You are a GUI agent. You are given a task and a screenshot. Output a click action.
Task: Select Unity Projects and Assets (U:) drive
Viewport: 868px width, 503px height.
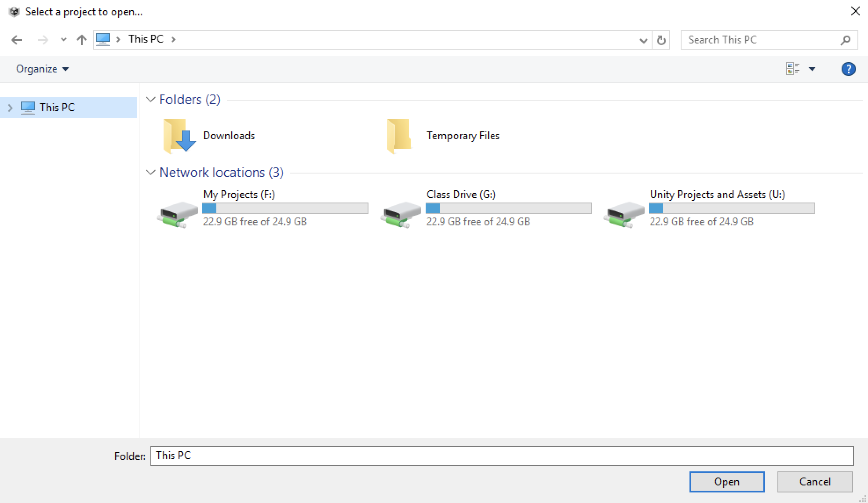pos(717,195)
